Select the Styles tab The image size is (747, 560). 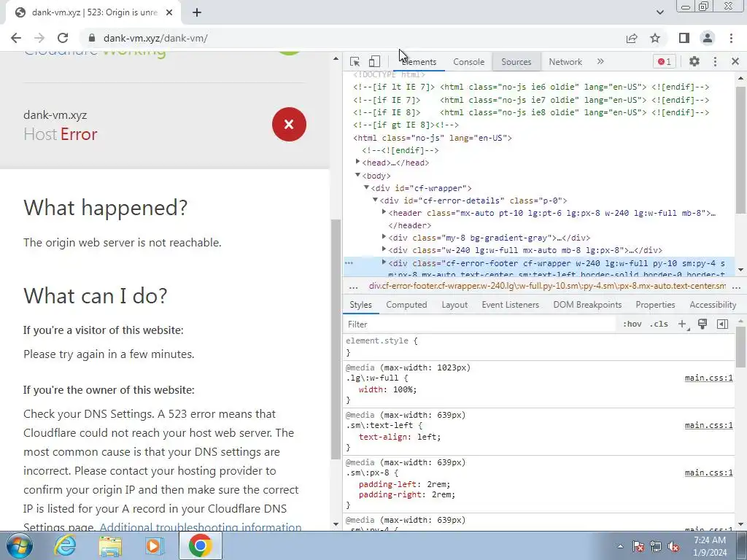pos(360,305)
